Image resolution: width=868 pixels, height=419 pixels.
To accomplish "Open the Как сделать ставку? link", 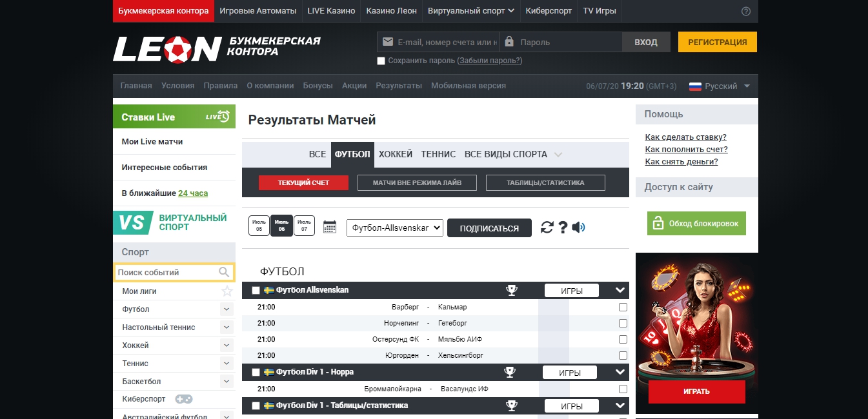I will click(686, 137).
